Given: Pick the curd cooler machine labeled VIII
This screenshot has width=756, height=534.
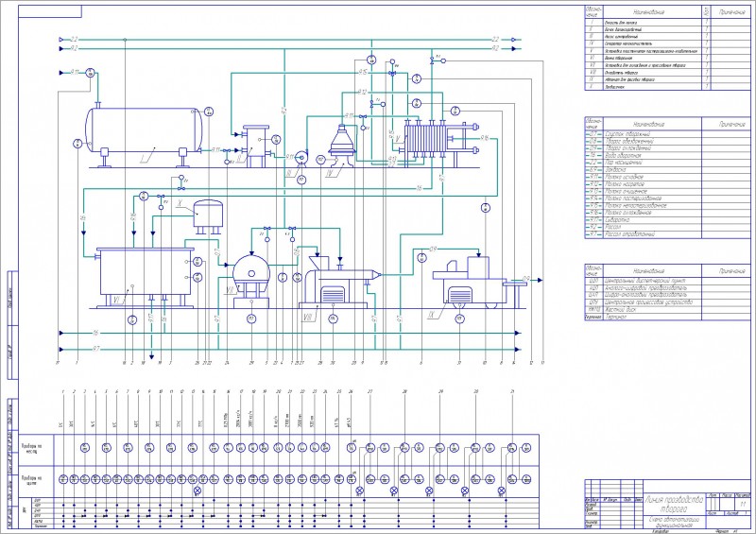Looking at the screenshot, I should click(337, 283).
